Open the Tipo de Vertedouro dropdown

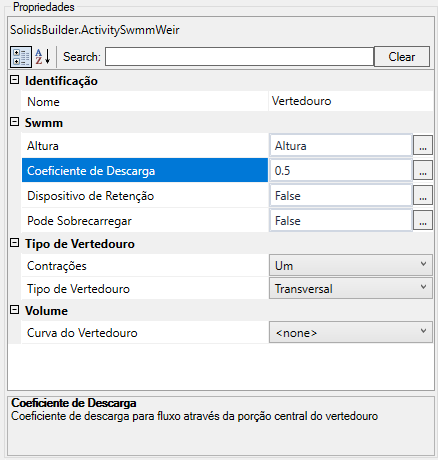[x=351, y=288]
